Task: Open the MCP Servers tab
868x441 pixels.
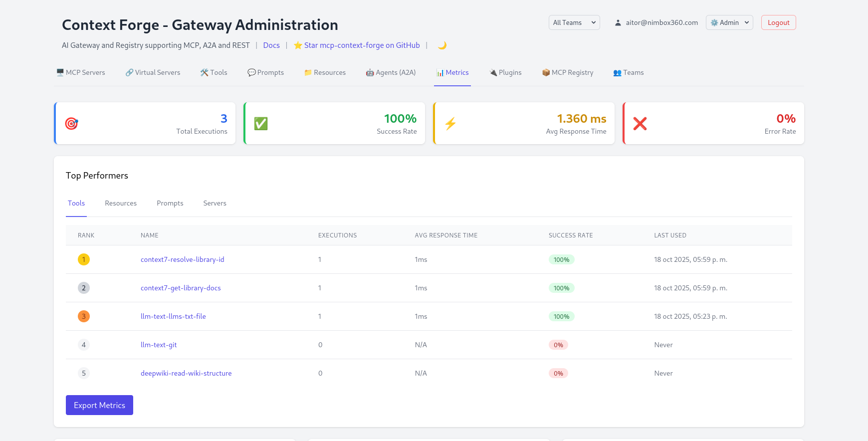Action: tap(81, 73)
